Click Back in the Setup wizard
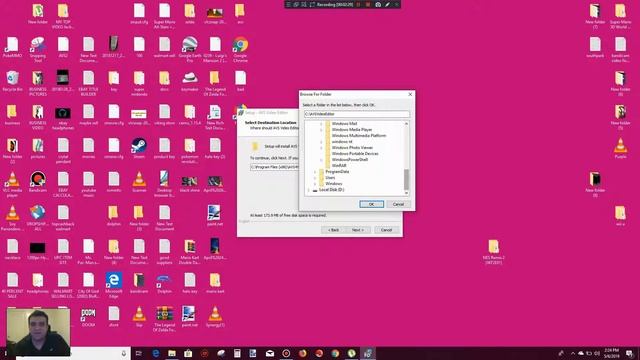Viewport: 640px width, 360px height. tap(333, 230)
